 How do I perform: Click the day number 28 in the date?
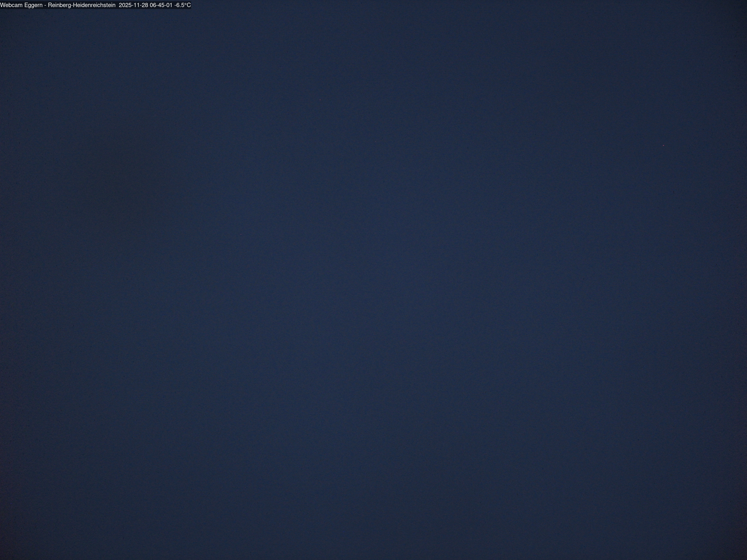click(145, 5)
